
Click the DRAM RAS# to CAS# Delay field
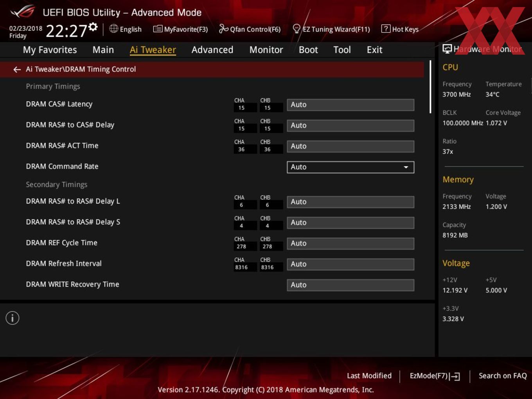350,126
